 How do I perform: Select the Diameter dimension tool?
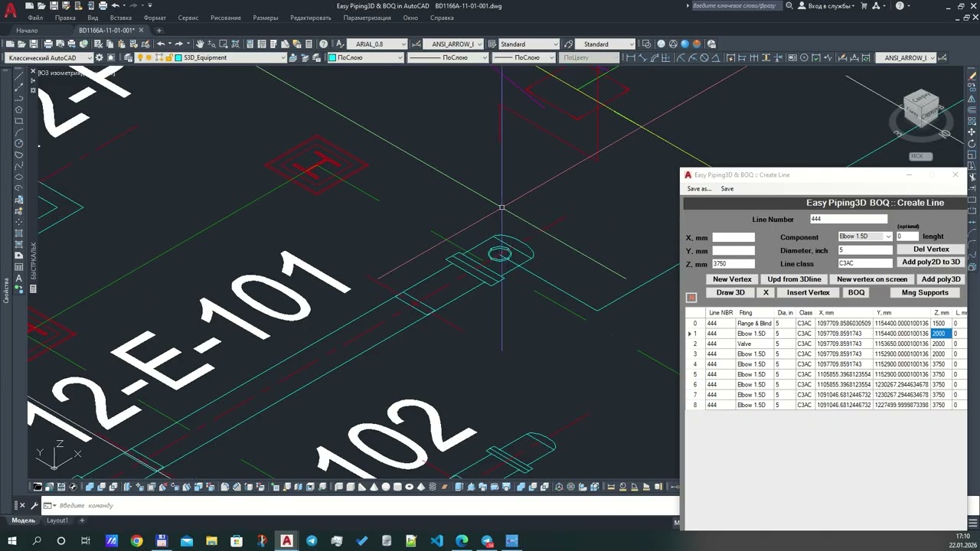coord(704,57)
